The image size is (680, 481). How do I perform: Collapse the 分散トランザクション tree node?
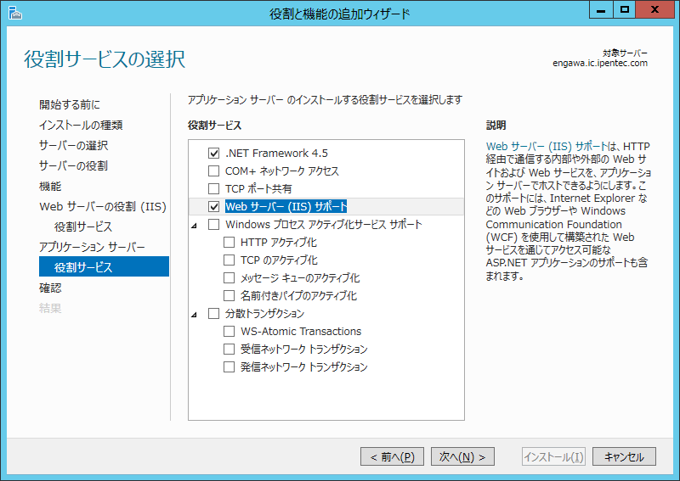tap(194, 314)
